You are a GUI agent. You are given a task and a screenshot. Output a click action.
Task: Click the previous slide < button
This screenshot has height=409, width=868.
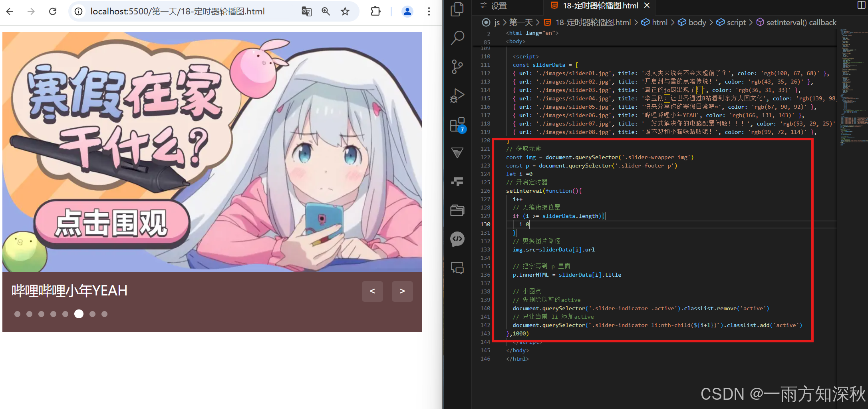(x=372, y=291)
